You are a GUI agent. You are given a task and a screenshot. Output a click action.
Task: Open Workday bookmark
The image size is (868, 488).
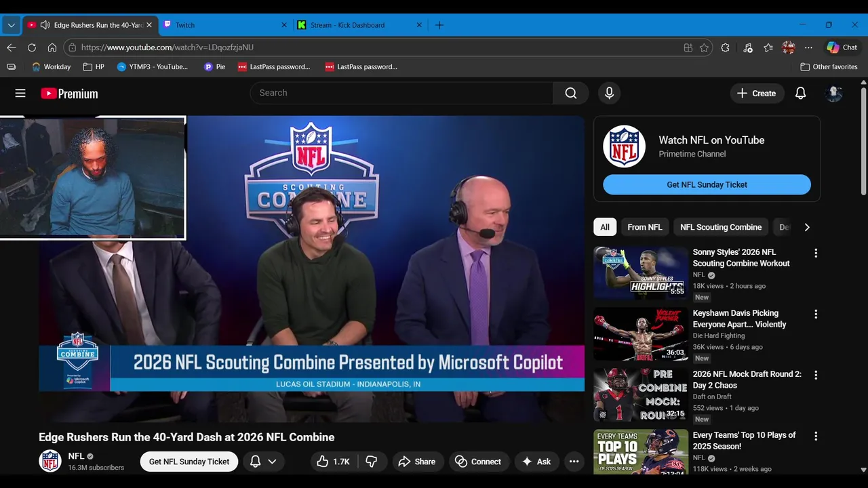pyautogui.click(x=52, y=66)
